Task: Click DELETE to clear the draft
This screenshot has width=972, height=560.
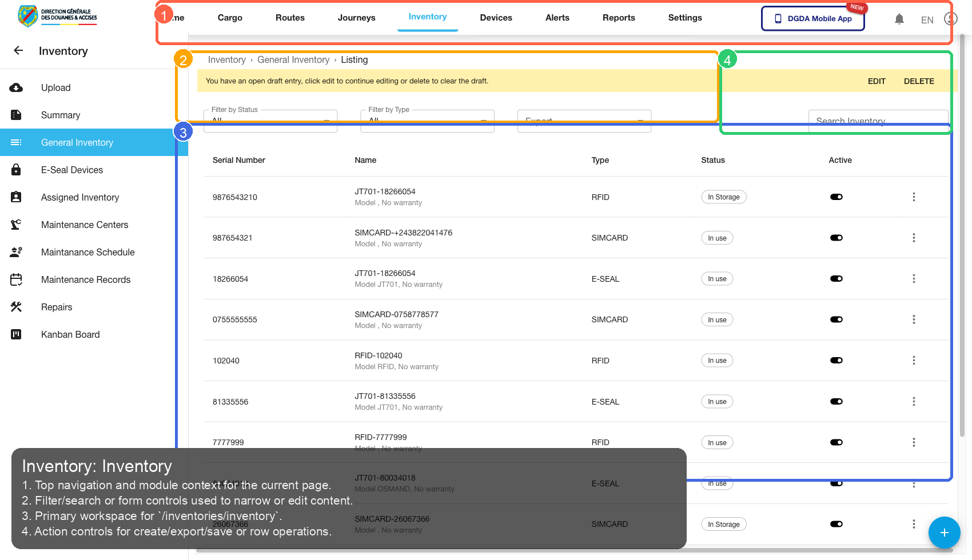Action: pos(918,81)
